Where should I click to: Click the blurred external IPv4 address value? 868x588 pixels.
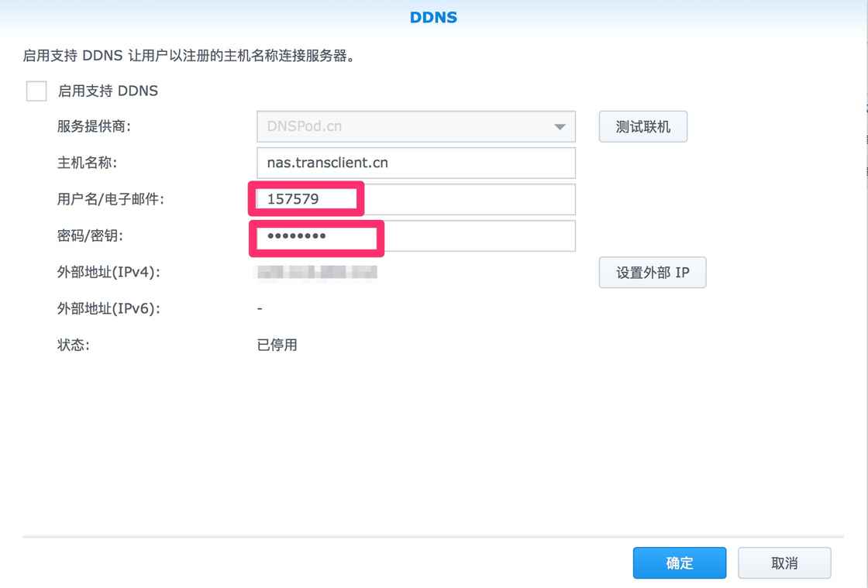click(317, 273)
